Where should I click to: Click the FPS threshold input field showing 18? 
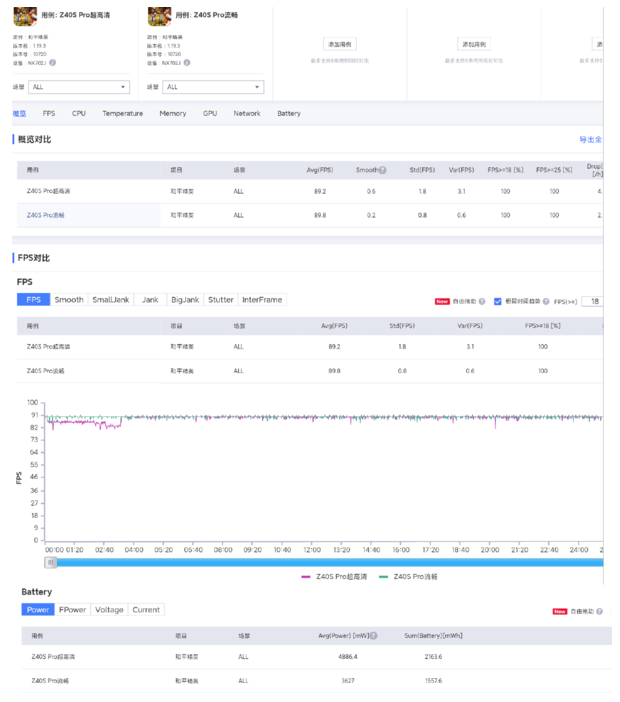click(594, 301)
